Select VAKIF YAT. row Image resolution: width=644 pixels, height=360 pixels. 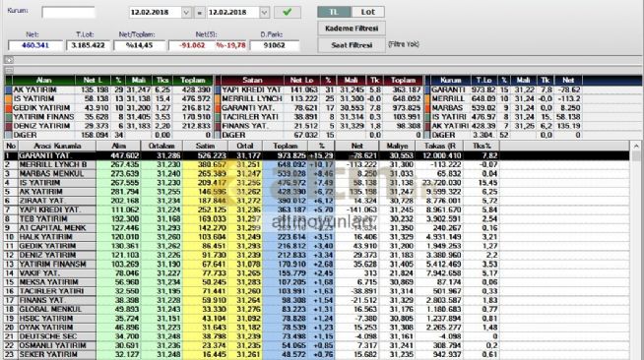(x=316, y=273)
